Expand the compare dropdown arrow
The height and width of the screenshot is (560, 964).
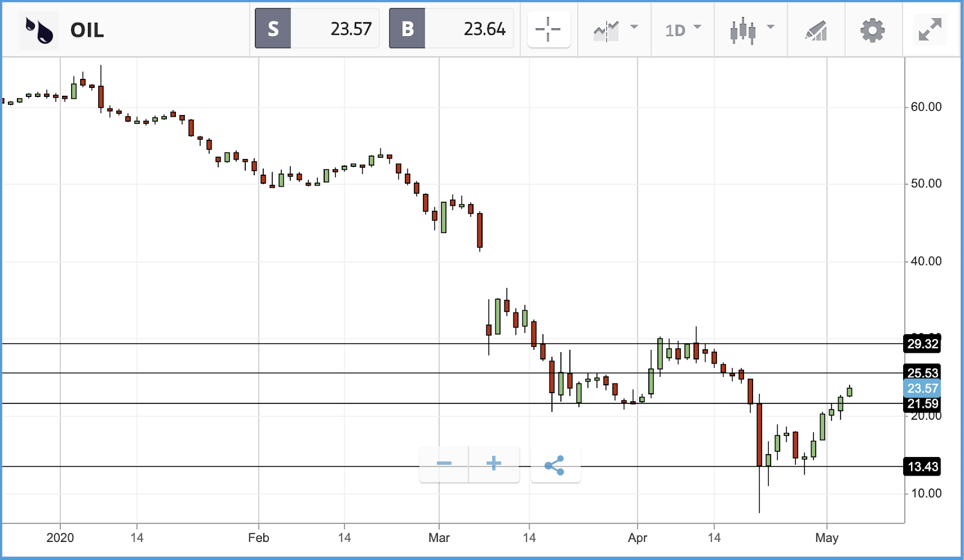(x=634, y=27)
